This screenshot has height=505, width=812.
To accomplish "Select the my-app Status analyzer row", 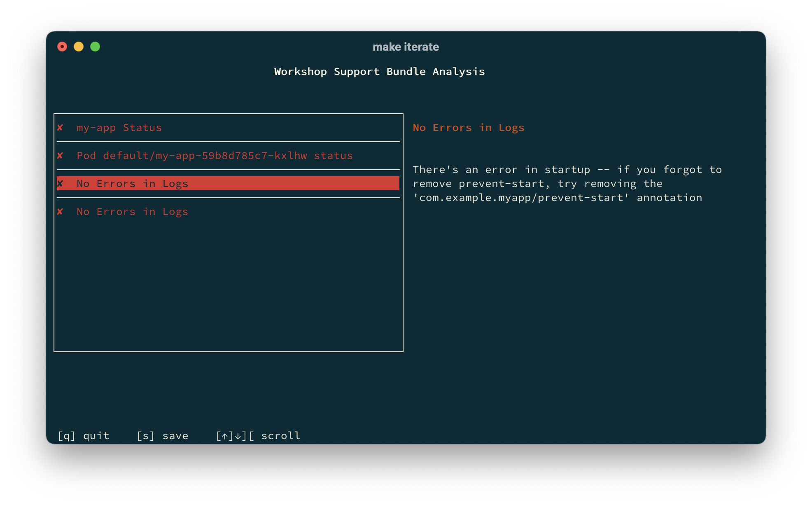I will pos(119,128).
